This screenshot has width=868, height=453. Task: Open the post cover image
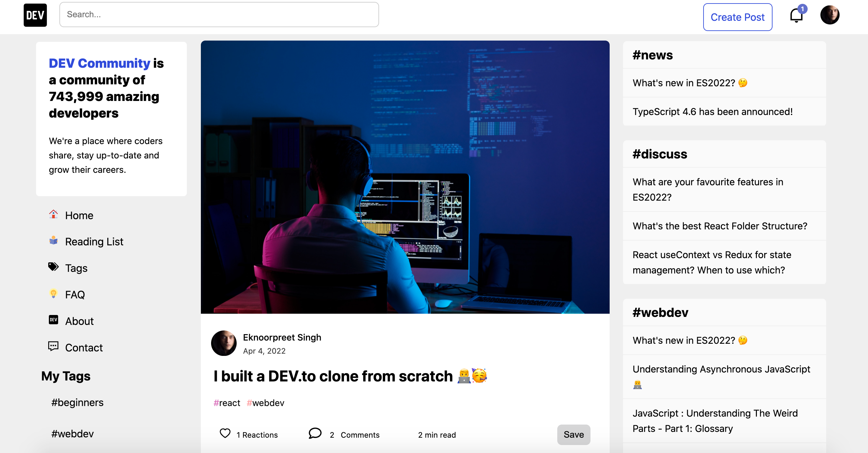point(405,177)
